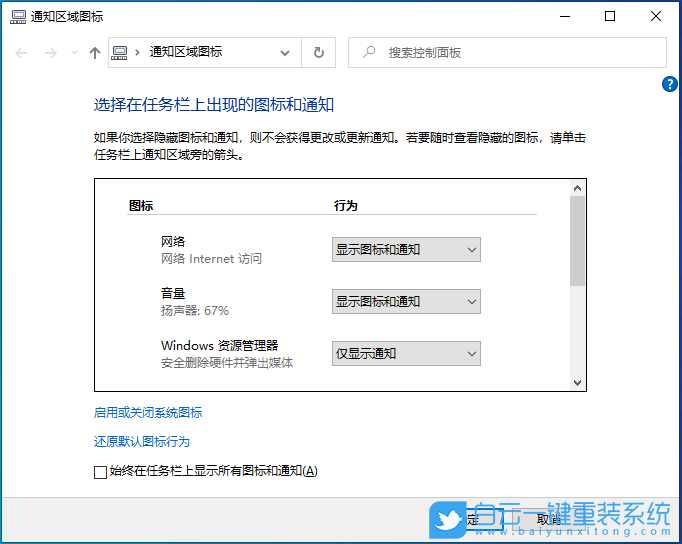Viewport: 682px width, 544px height.
Task: Select the Windows 资源管理器 entry label
Action: coord(219,346)
